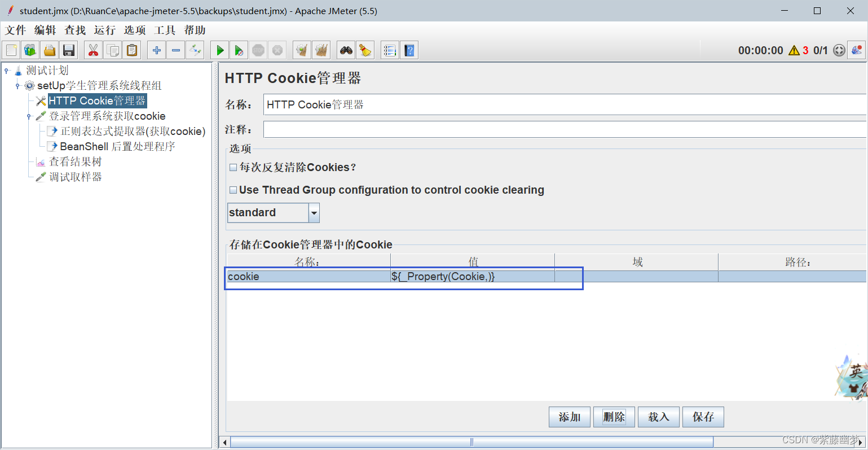This screenshot has height=450, width=868.
Task: Click the Stop test icon
Action: point(258,50)
